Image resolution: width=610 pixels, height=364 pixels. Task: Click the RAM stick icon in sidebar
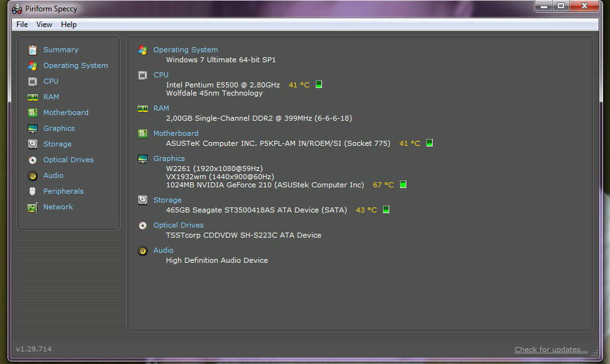pyautogui.click(x=33, y=97)
